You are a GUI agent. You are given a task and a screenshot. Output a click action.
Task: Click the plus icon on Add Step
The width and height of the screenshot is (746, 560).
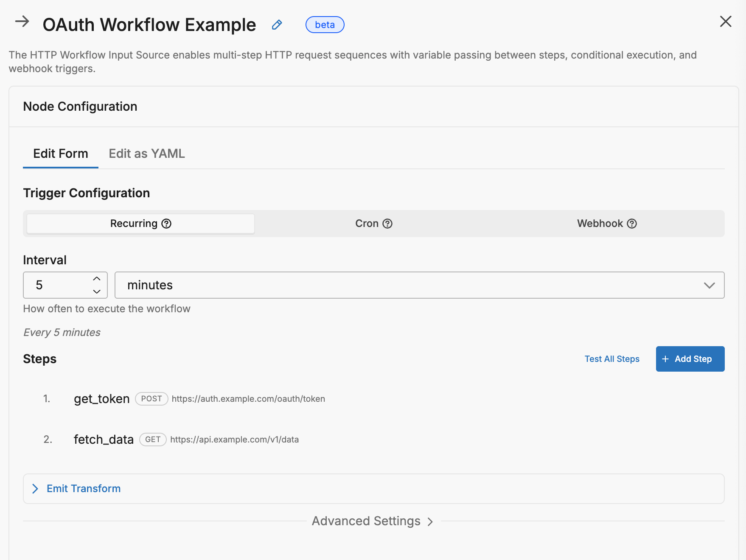665,359
